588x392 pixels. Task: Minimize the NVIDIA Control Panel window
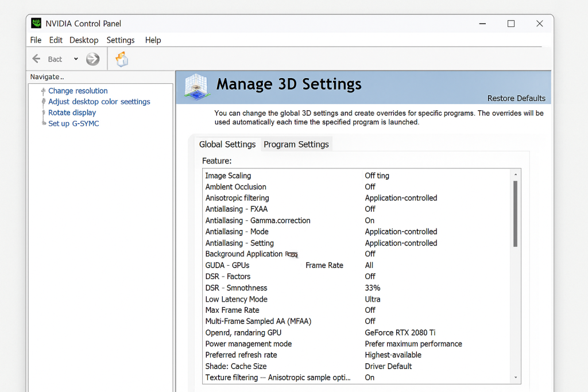tap(482, 24)
